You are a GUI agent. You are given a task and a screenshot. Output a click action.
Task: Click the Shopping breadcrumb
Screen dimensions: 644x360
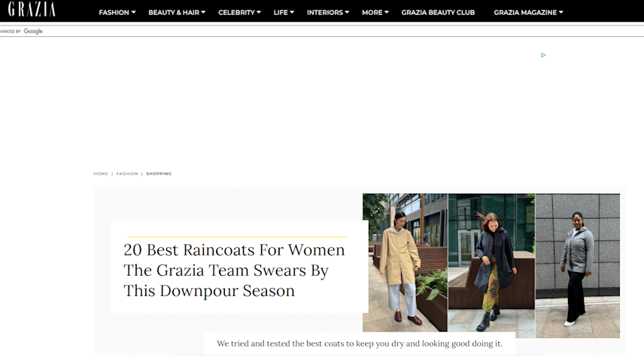[x=159, y=174]
